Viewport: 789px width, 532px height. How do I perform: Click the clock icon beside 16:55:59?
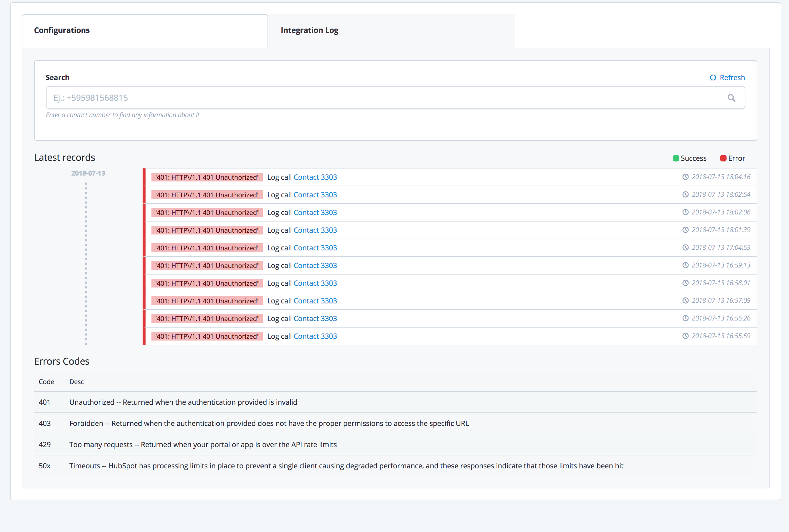click(x=686, y=336)
